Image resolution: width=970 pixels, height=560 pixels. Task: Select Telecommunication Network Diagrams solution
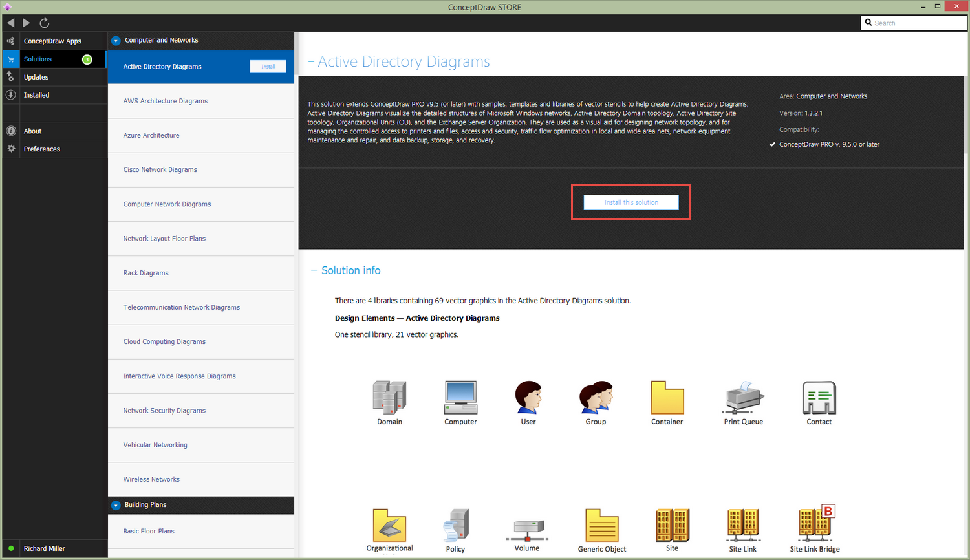pos(201,307)
